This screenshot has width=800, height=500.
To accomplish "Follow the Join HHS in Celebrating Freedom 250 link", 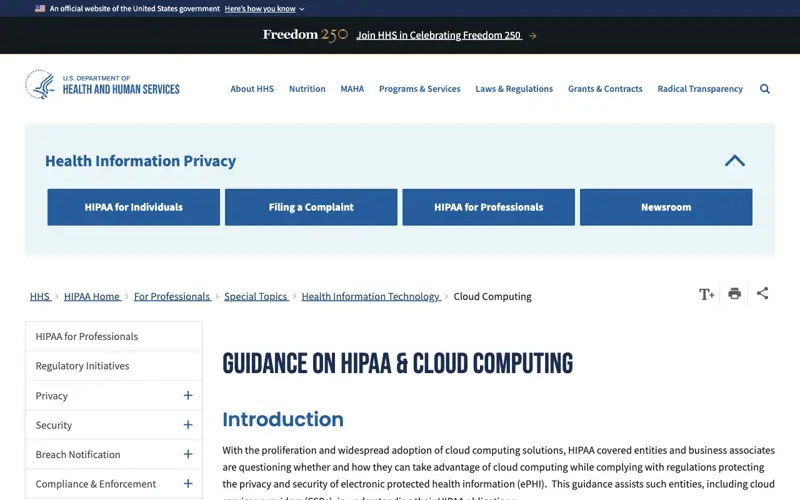I will 439,35.
